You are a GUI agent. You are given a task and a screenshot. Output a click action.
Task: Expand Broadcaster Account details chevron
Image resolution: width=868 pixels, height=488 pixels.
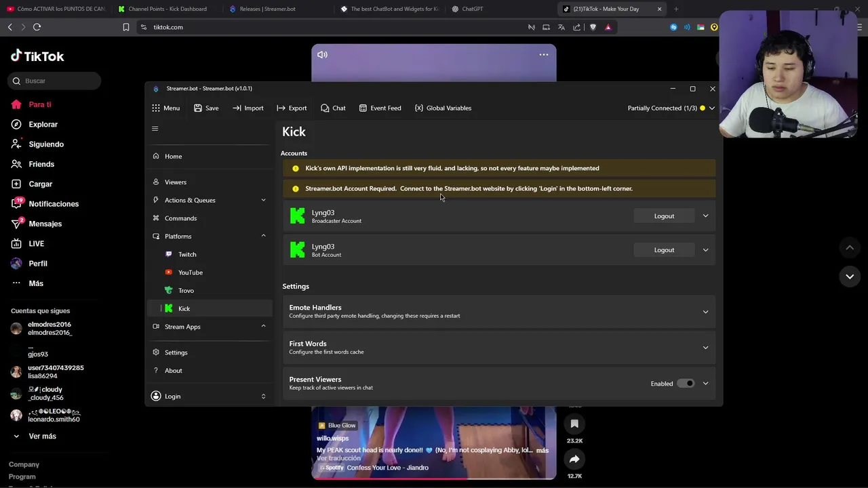pyautogui.click(x=705, y=216)
